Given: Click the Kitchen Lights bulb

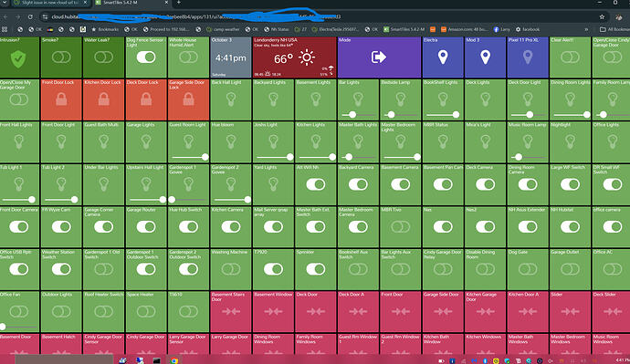Looking at the screenshot, I should tap(315, 140).
